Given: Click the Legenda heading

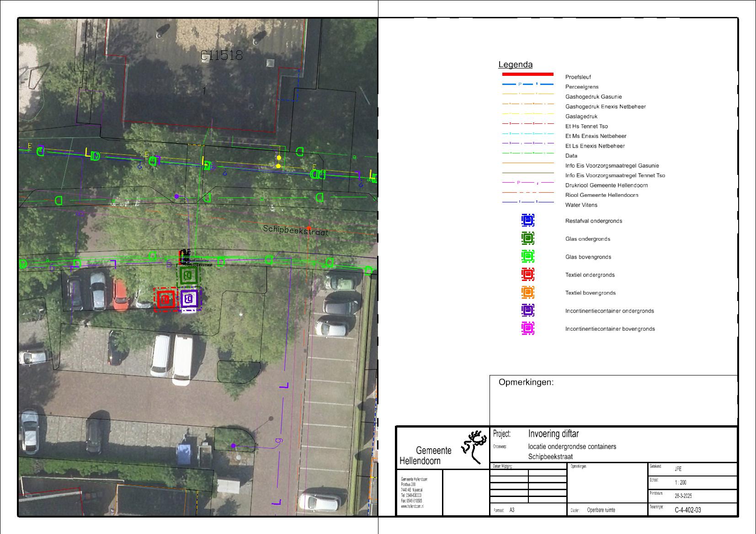Looking at the screenshot, I should tap(515, 65).
